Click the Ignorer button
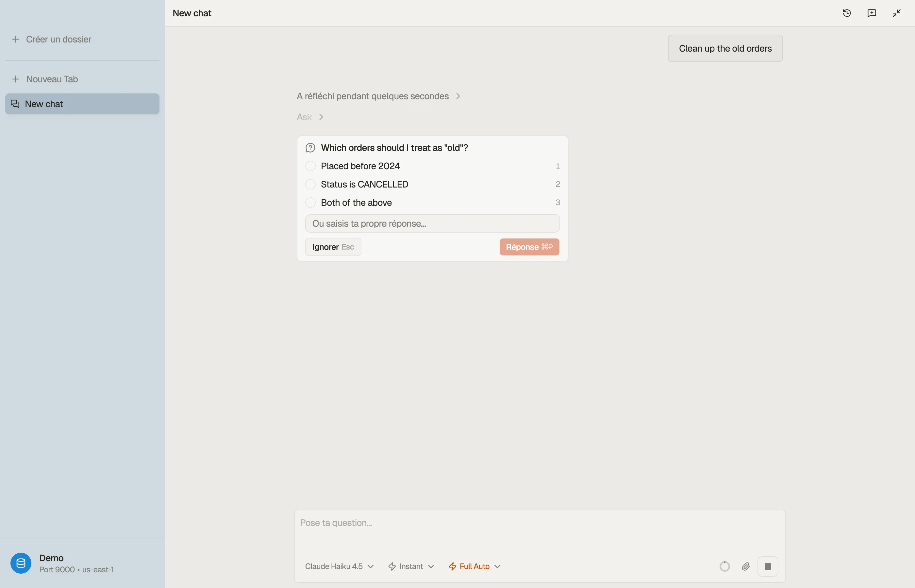 tap(333, 247)
